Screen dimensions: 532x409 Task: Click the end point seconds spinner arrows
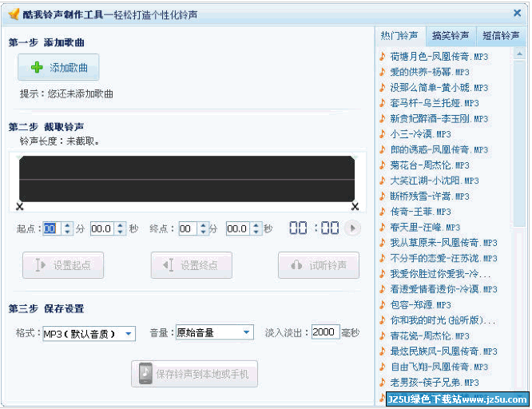[x=256, y=228]
